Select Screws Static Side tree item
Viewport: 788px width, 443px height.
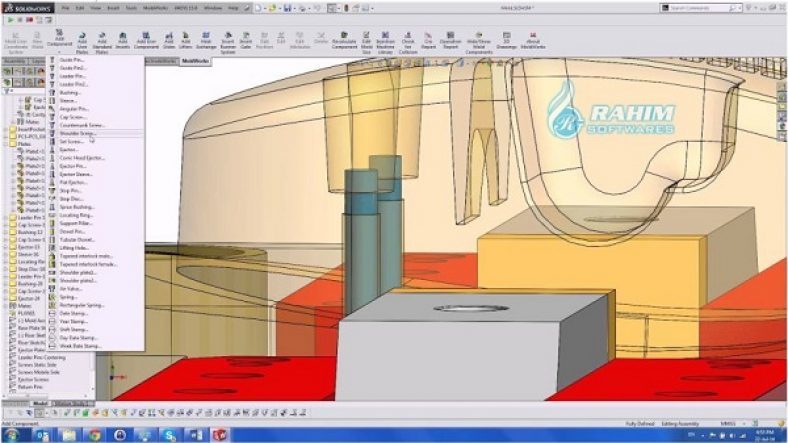click(x=38, y=365)
